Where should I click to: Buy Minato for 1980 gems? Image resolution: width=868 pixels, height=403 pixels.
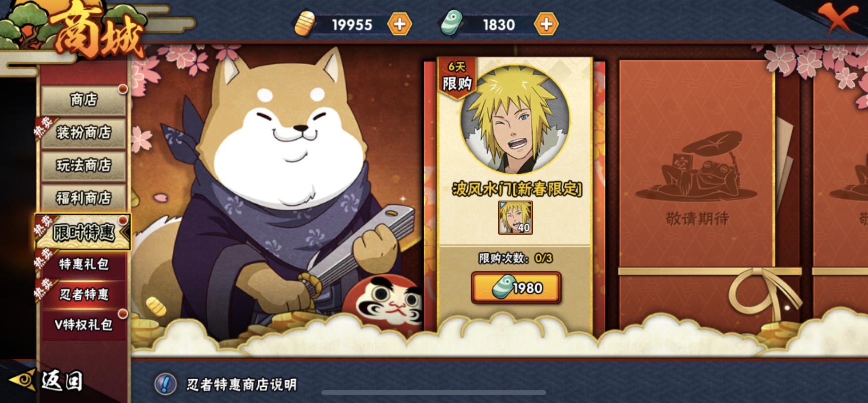pyautogui.click(x=516, y=288)
